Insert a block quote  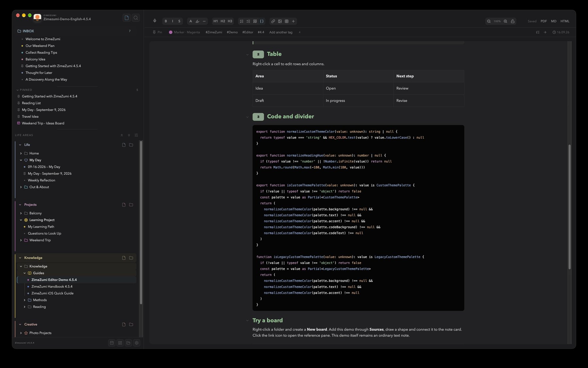[255, 21]
